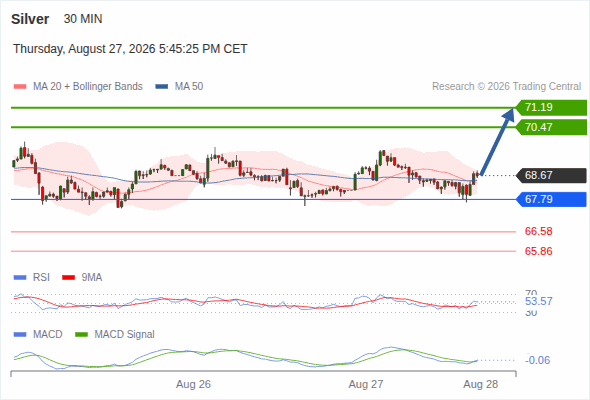Click the 9MA red legend swatch

point(68,278)
